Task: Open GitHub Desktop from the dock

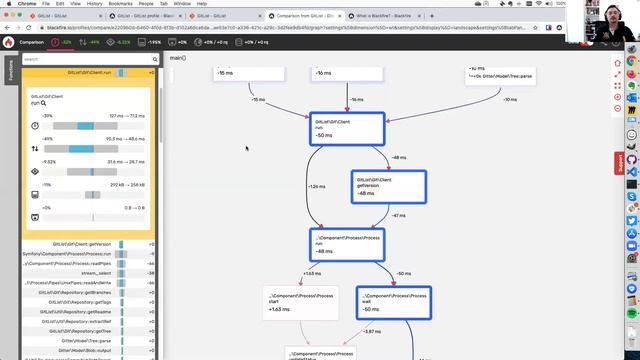Action: [x=632, y=160]
